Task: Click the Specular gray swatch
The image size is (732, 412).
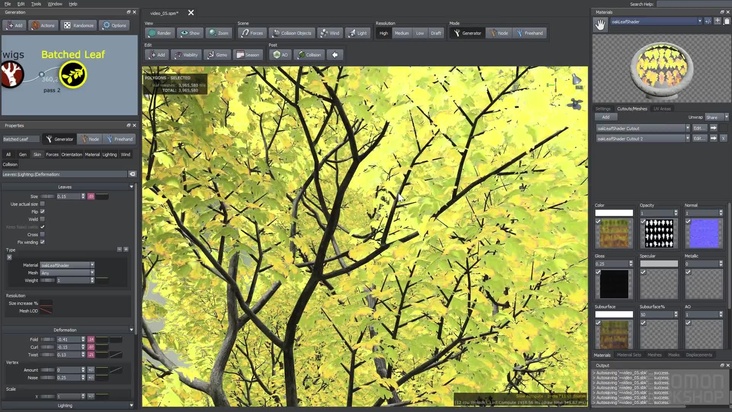Action: point(659,264)
